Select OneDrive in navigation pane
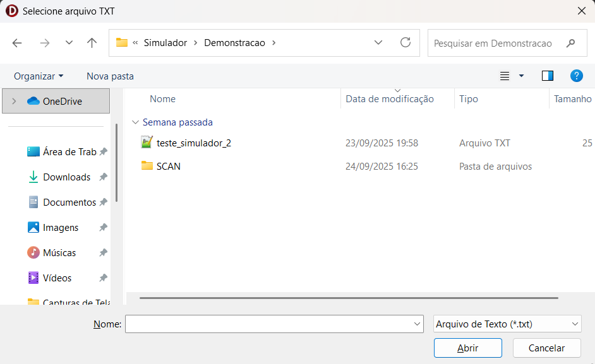This screenshot has width=595, height=364. (x=56, y=101)
